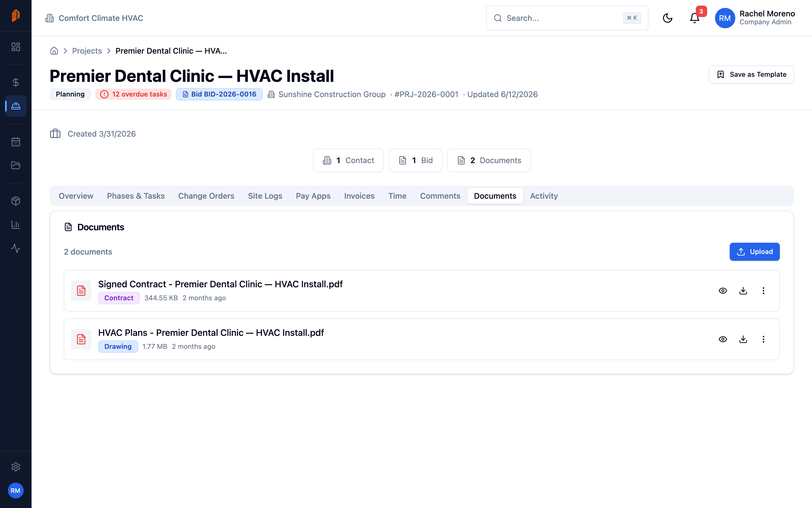Open the 1 Bid summary card
The width and height of the screenshot is (812, 508).
click(x=415, y=160)
